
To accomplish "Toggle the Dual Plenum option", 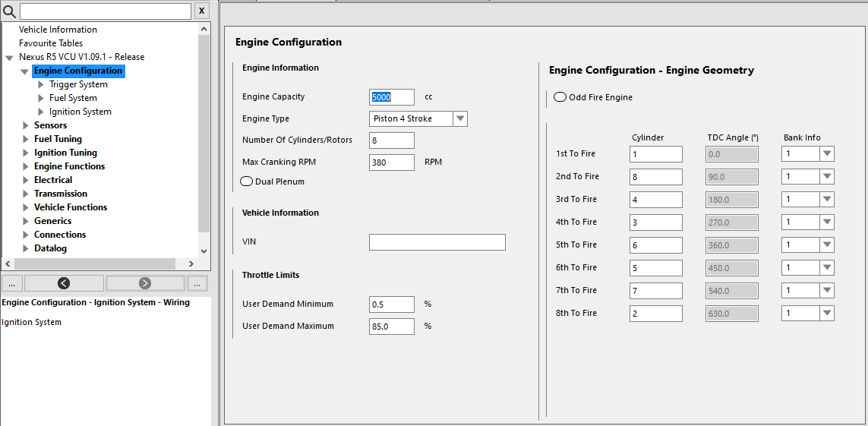I will [x=247, y=181].
